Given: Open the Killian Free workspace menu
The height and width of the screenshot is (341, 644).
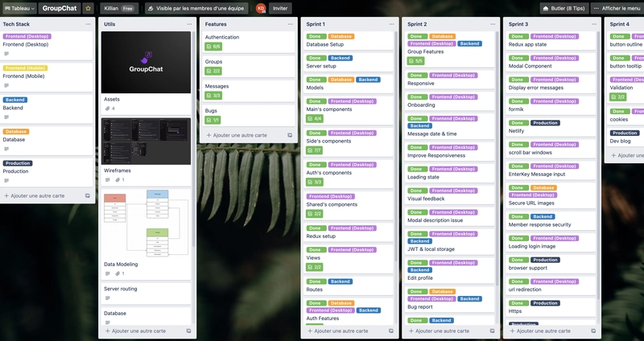Looking at the screenshot, I should pos(119,8).
